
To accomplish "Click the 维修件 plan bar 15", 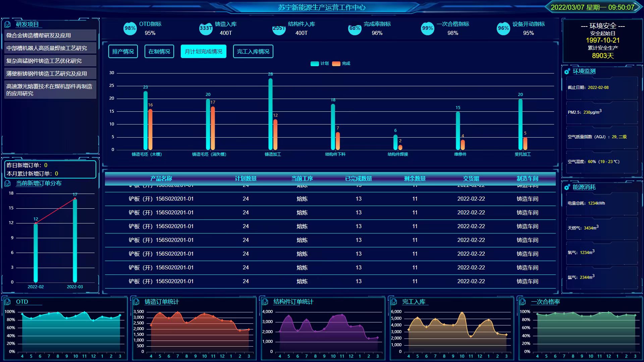I will (x=458, y=131).
